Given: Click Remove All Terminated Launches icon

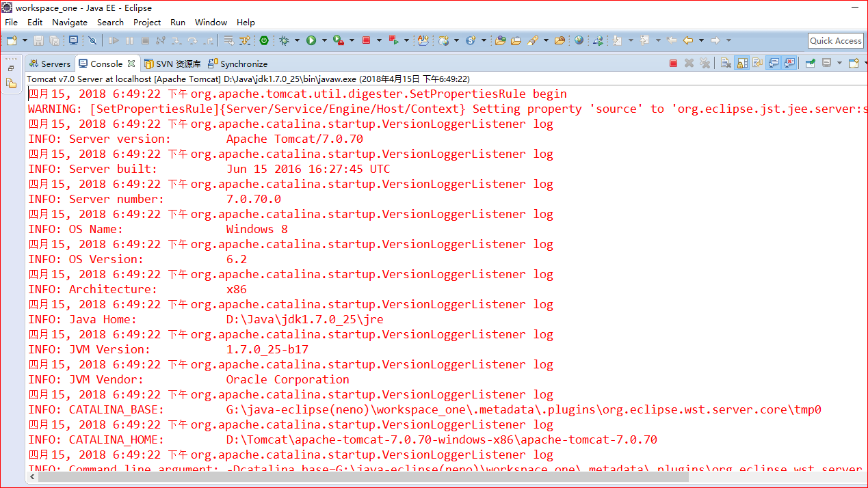Looking at the screenshot, I should pyautogui.click(x=705, y=63).
